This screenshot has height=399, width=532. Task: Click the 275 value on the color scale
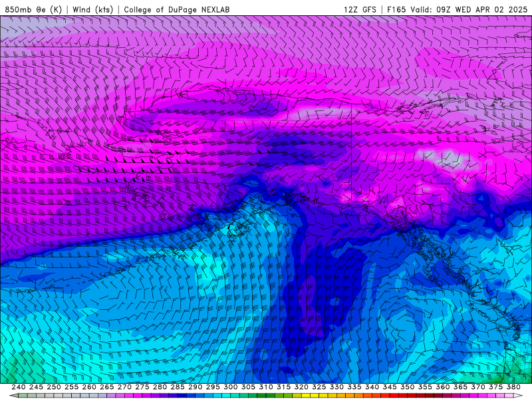pyautogui.click(x=142, y=387)
